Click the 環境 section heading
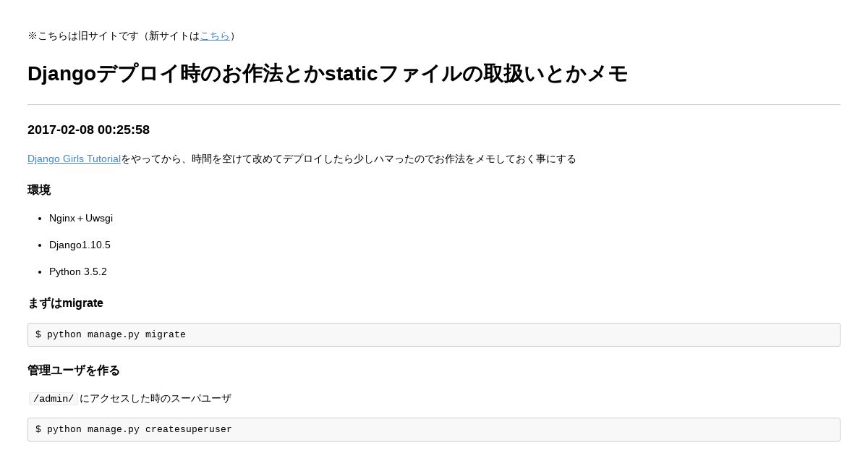868x456 pixels. (39, 190)
